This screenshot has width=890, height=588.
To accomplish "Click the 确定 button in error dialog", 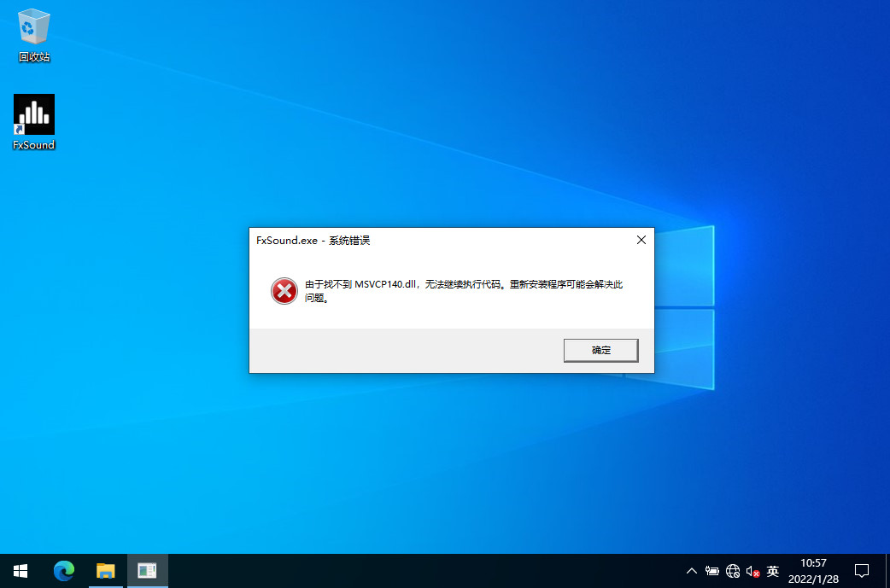I will pyautogui.click(x=600, y=351).
